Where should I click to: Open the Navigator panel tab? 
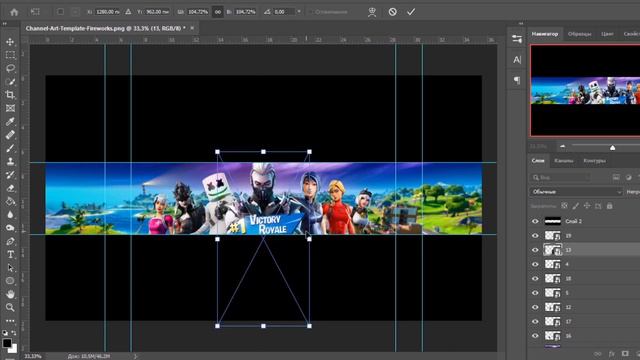[x=544, y=34]
